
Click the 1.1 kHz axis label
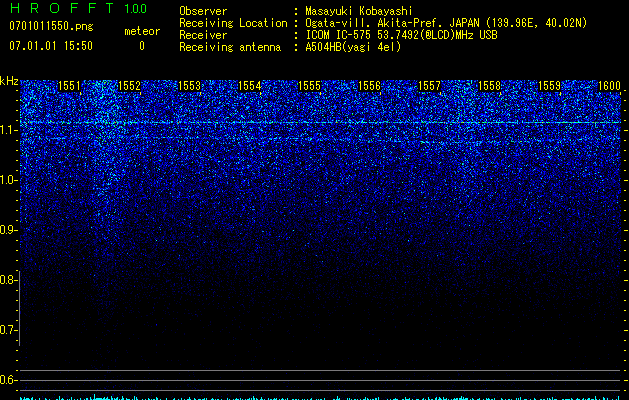coord(9,130)
